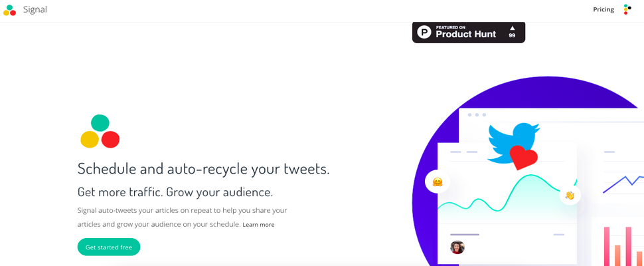644x266 pixels.
Task: Click the Schedule and auto-recycle your tweets headline
Action: (203, 168)
